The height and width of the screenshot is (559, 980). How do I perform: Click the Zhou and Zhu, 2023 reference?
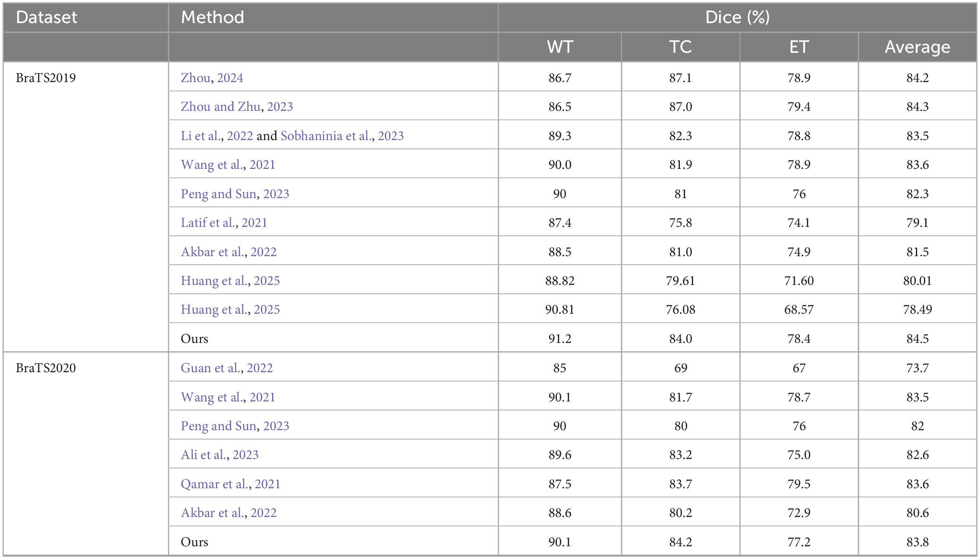(x=237, y=107)
